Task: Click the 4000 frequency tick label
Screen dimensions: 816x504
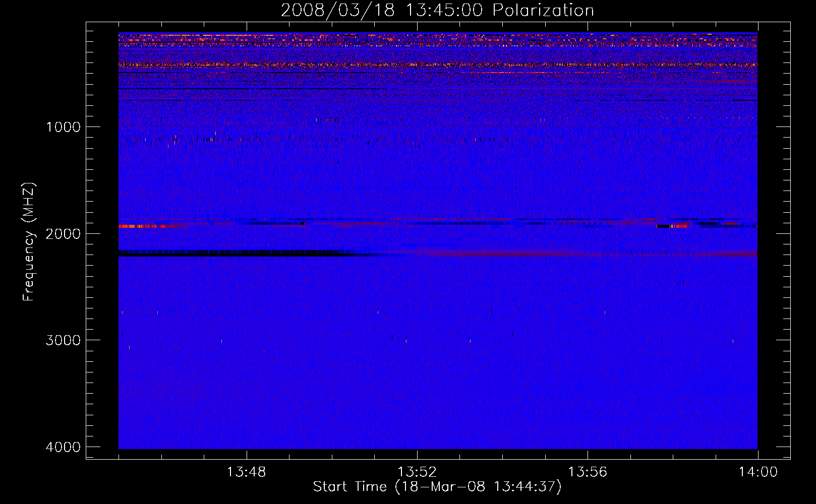Action: coord(63,447)
